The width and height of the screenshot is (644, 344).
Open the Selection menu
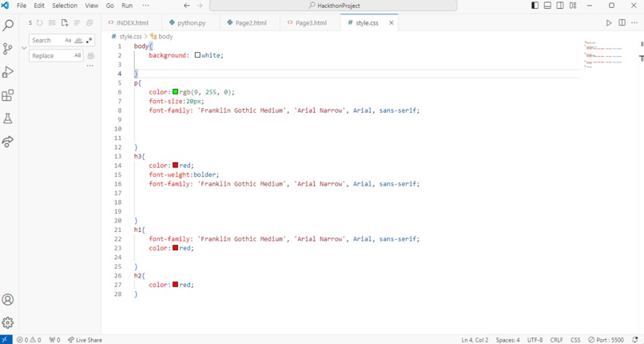point(65,6)
